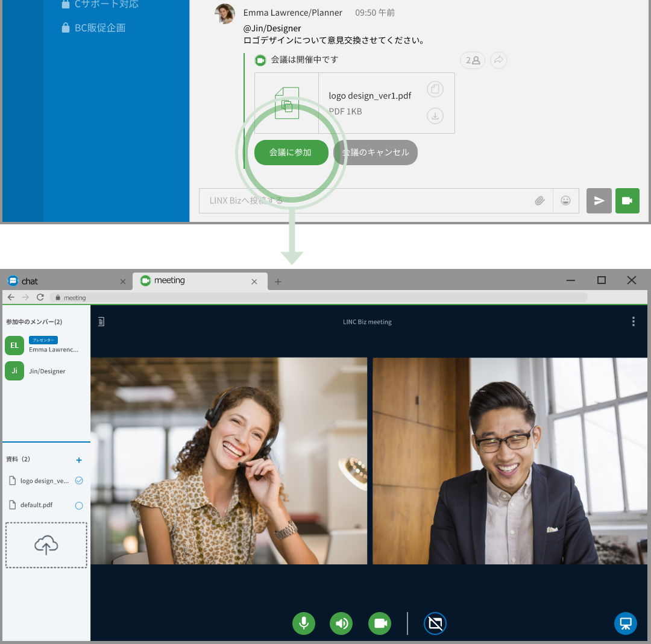Click the green 会議に参加 join button
Screen dimensions: 651x644
click(291, 153)
